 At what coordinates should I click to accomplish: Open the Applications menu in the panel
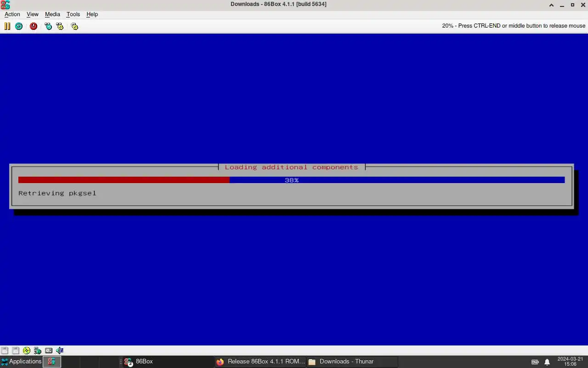tap(21, 362)
